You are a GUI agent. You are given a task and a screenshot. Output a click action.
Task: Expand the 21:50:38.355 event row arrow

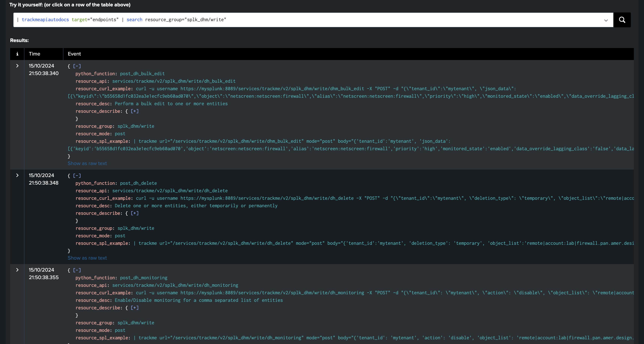(x=17, y=270)
